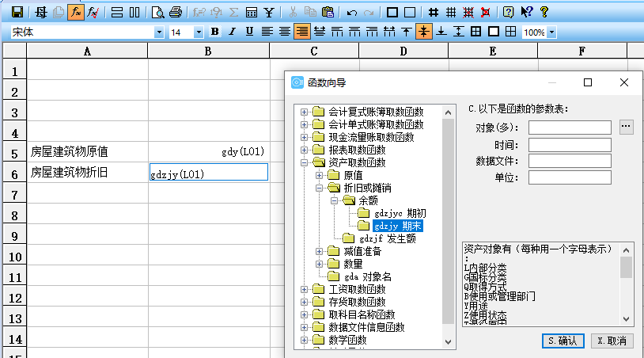Expand the 工资取数函数 tree node

(305, 289)
